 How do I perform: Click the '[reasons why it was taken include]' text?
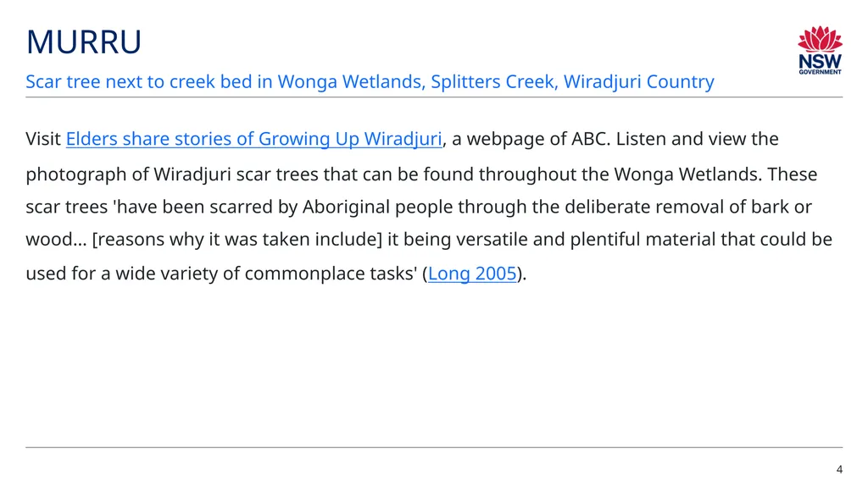tap(237, 240)
